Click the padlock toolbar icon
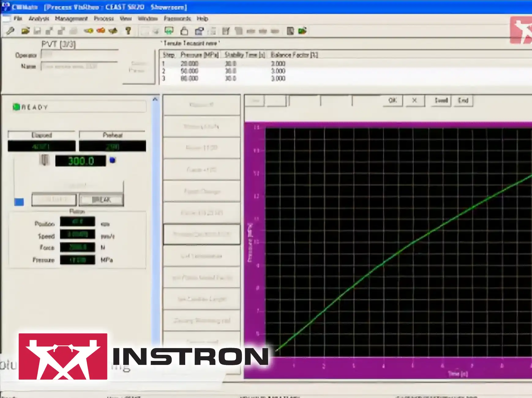532x398 pixels. (x=185, y=31)
